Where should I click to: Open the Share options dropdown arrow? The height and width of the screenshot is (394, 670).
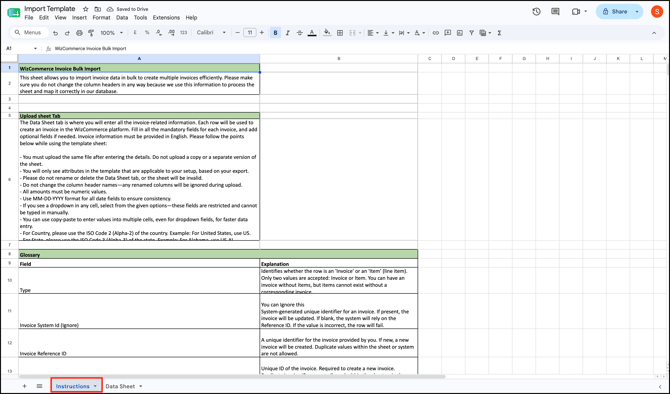[x=637, y=12]
